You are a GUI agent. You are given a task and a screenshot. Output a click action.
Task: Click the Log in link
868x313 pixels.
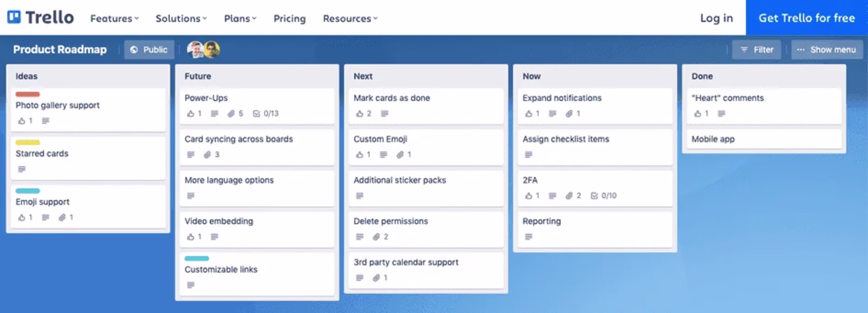717,18
